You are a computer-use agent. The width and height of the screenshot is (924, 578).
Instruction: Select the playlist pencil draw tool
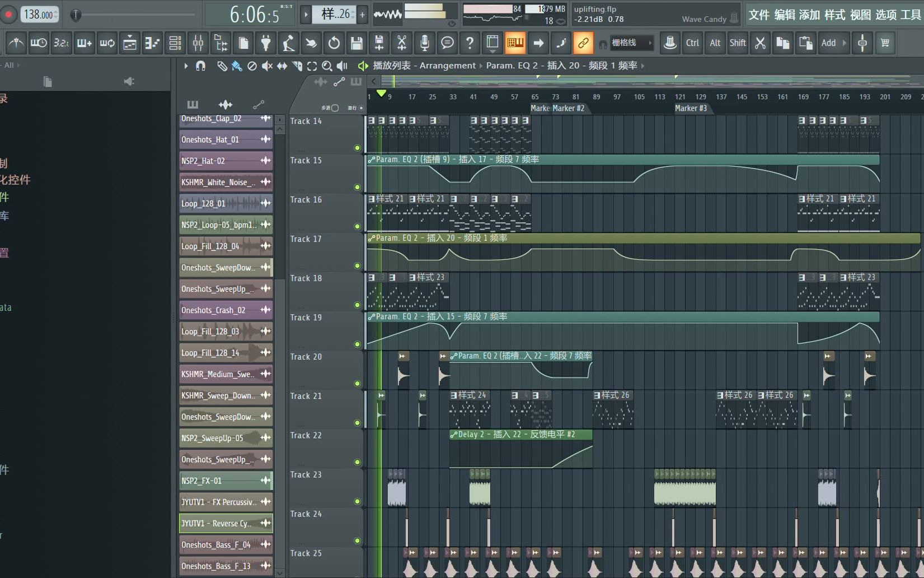(222, 66)
